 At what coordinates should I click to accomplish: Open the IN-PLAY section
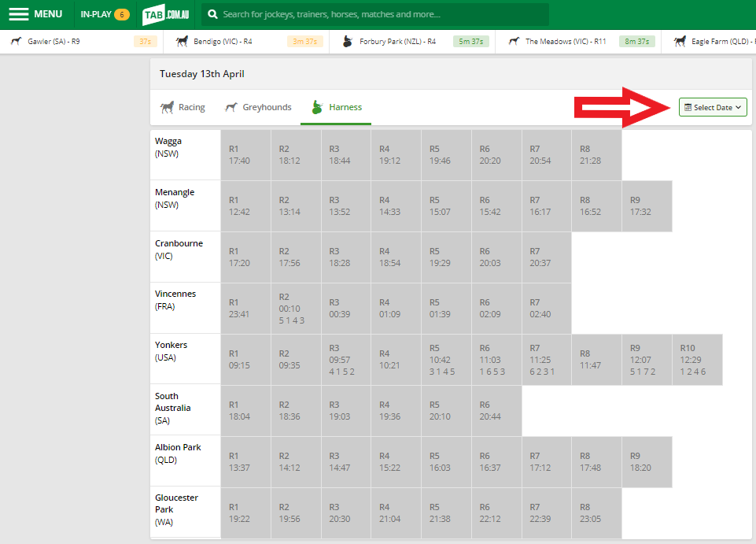(x=105, y=14)
